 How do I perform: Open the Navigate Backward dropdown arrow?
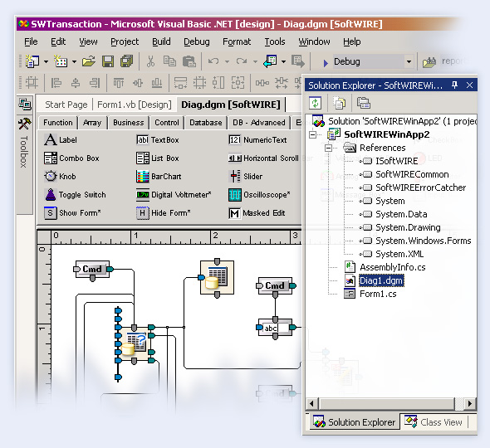[283, 61]
